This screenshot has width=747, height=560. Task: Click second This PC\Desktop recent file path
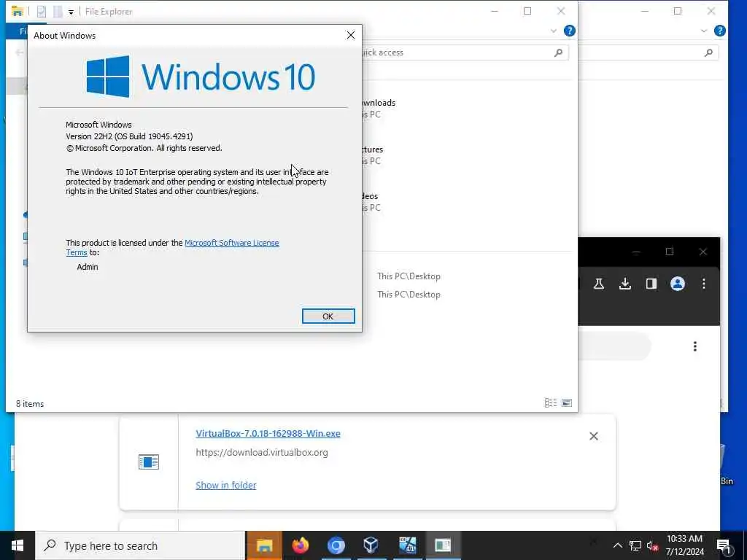point(409,295)
